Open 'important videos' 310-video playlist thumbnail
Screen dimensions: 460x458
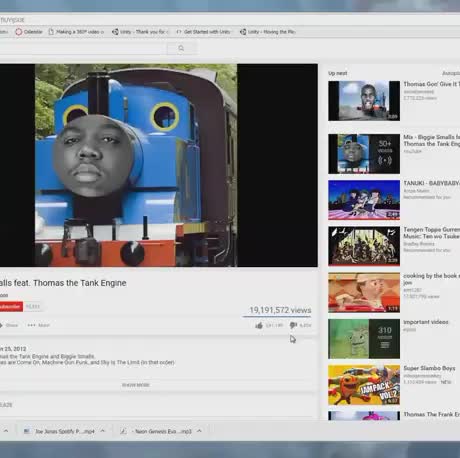(x=364, y=339)
